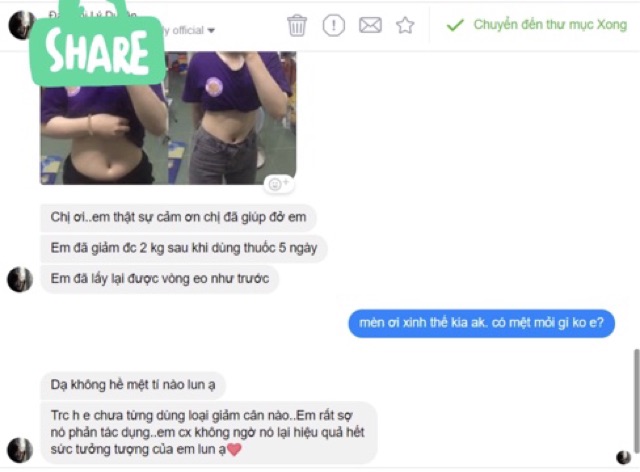This screenshot has width=640, height=472.
Task: Click message 'Chị ơi..em thật sự cảm ơn'
Action: (x=178, y=217)
